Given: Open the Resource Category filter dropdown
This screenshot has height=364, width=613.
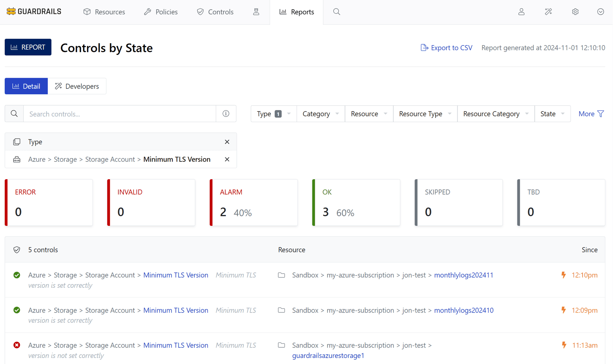Looking at the screenshot, I should pyautogui.click(x=496, y=114).
